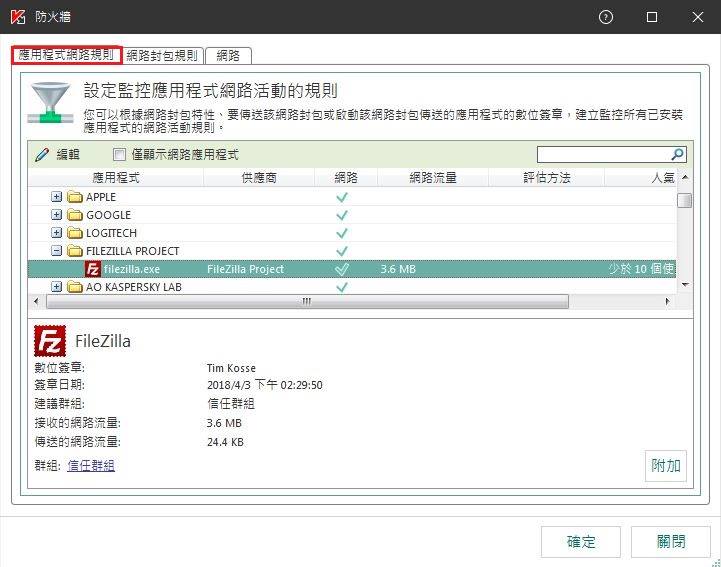Click the pencil edit icon (編輯)
The image size is (721, 567).
(41, 155)
